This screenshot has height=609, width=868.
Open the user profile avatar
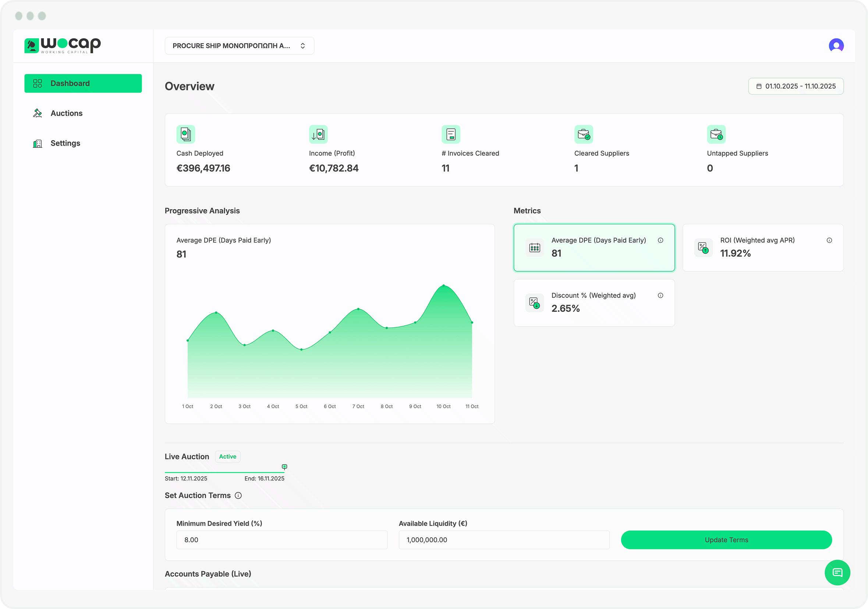tap(836, 46)
